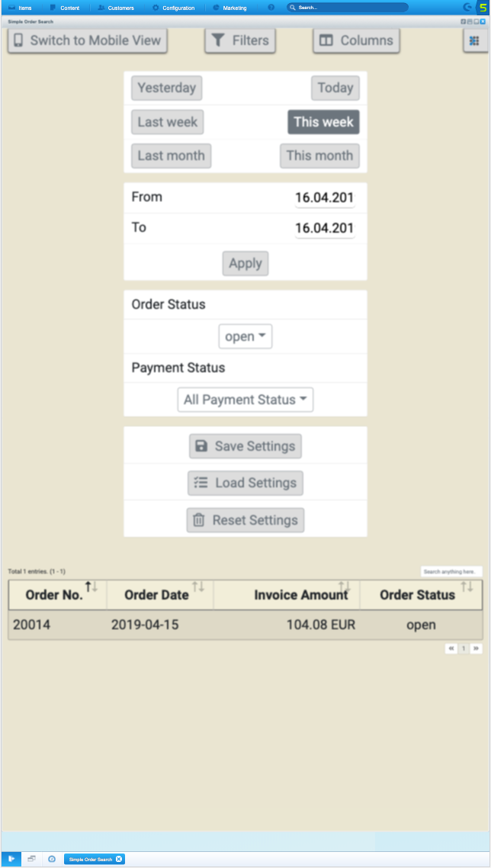Select the Last month date preset

171,156
